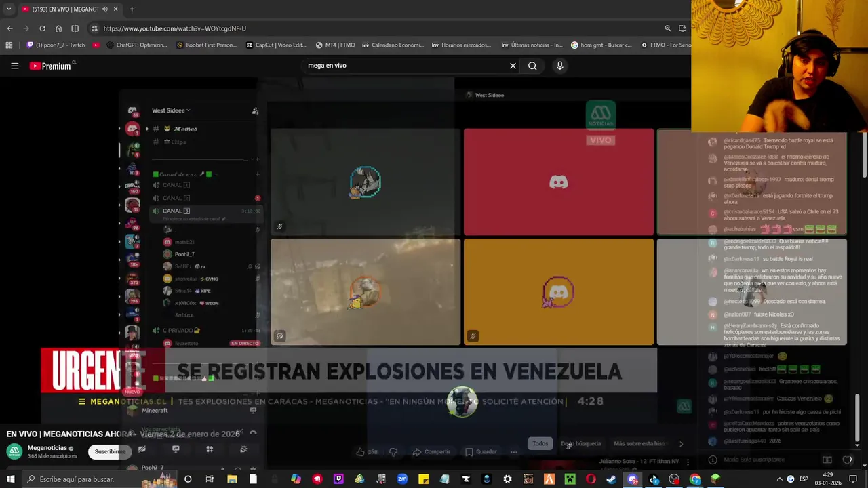Viewport: 868px width, 488px height.
Task: Collapse the Canal de voz category
Action: click(x=182, y=174)
